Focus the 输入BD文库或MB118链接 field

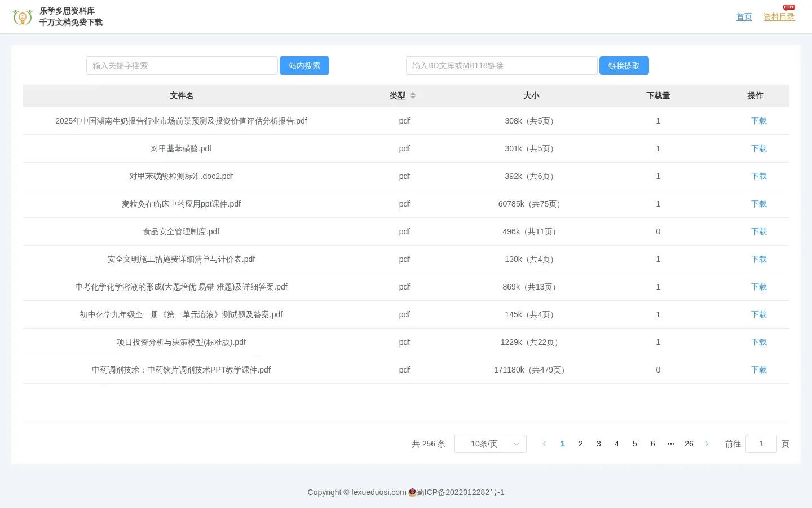[x=502, y=65]
